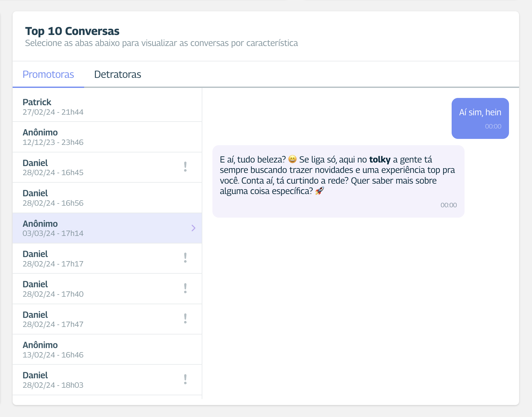
Task: Click the alert icon on Daniel 17h47 row
Action: tap(185, 318)
